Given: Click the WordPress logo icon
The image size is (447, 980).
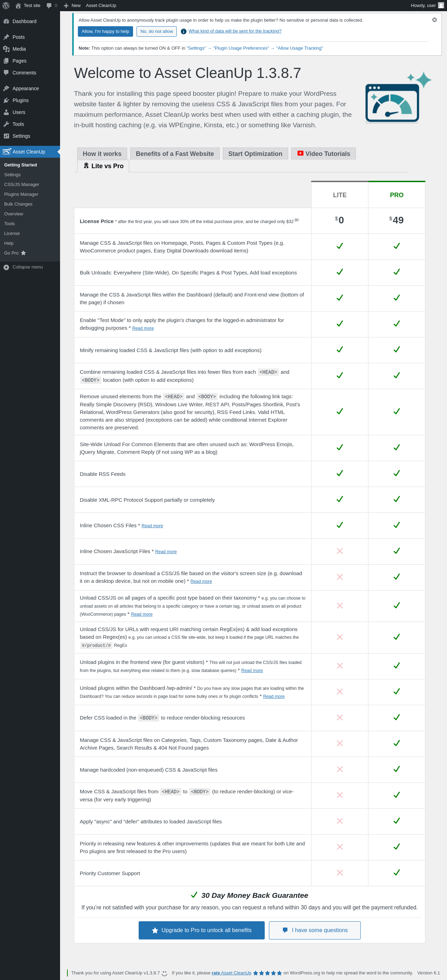Looking at the screenshot, I should [6, 5].
